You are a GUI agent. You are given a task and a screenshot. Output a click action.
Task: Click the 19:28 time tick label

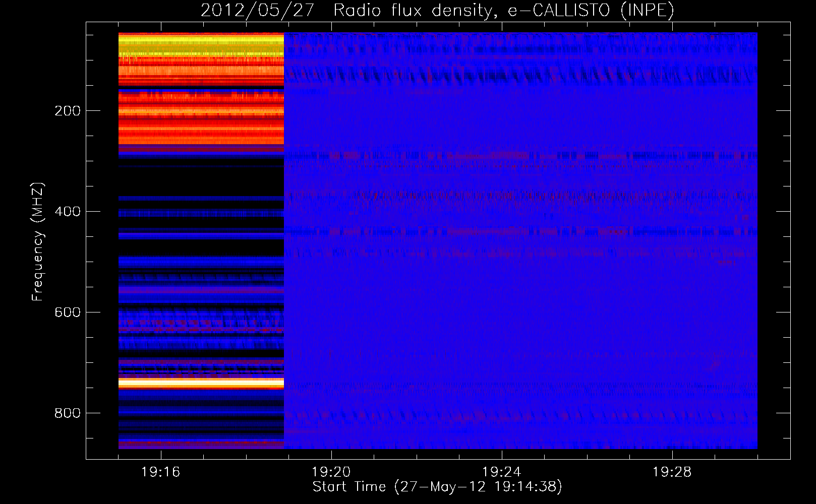pos(672,472)
